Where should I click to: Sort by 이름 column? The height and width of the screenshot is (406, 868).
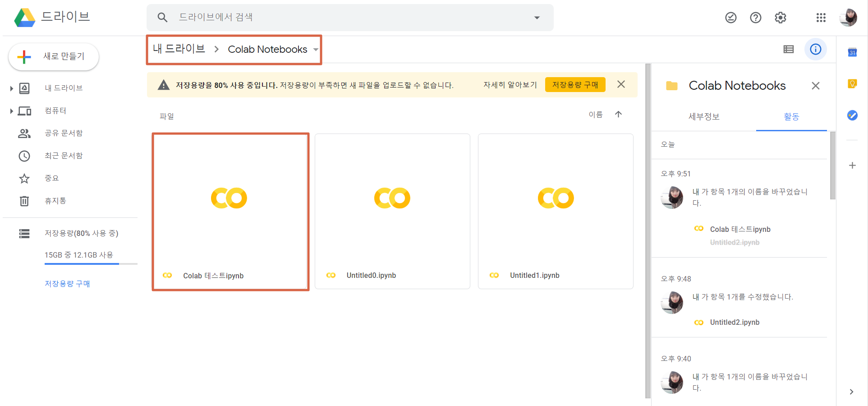596,115
